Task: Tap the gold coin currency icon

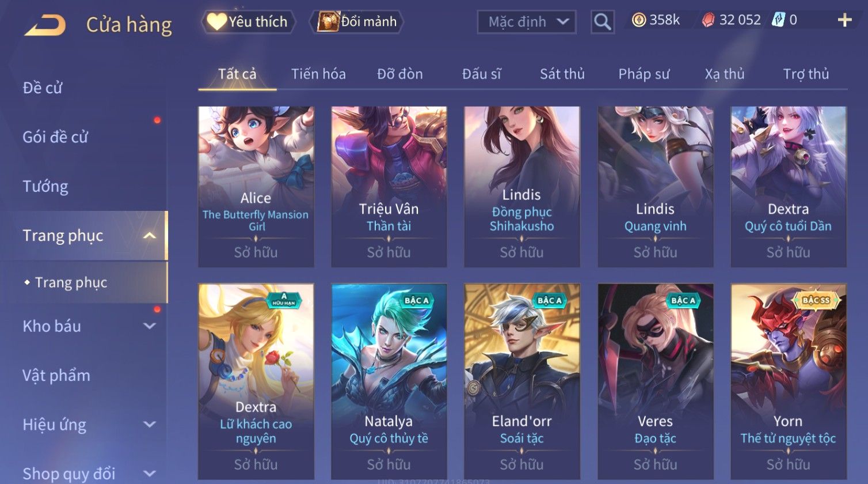Action: tap(639, 21)
